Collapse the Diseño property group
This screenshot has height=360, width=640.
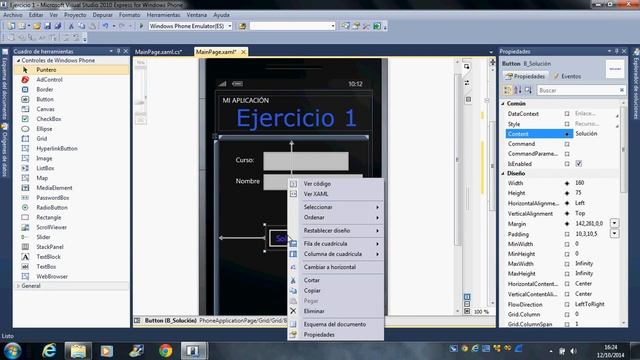click(x=503, y=173)
